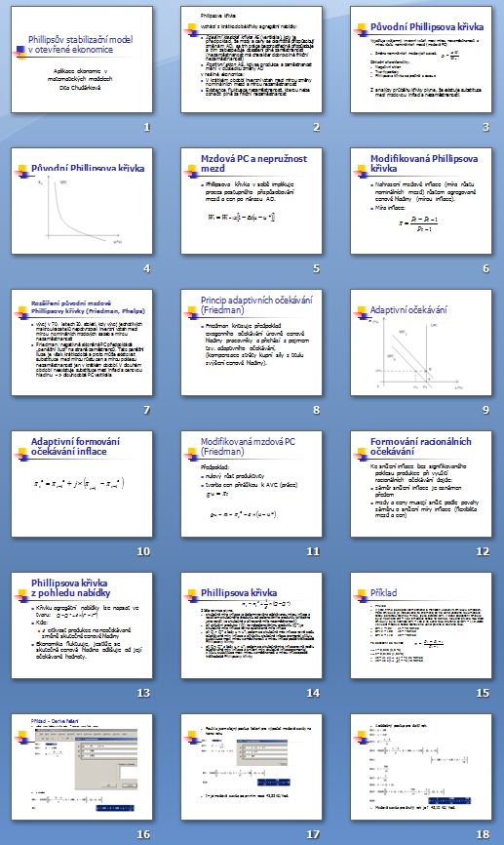
Task: Click the slide number 10 label
Action: coord(143,551)
